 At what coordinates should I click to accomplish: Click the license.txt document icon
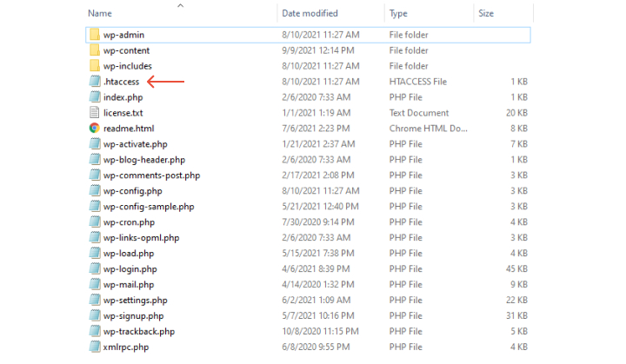95,113
